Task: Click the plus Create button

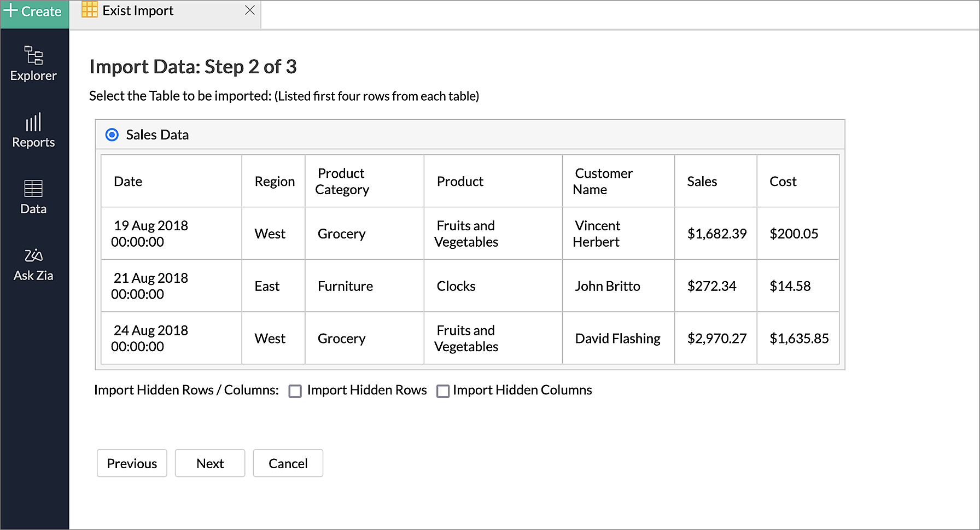Action: coord(34,11)
